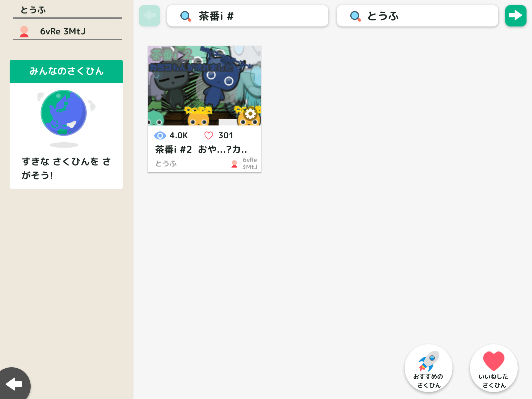Click the author name とうふ on the card
The width and height of the screenshot is (532, 399).
tap(166, 163)
